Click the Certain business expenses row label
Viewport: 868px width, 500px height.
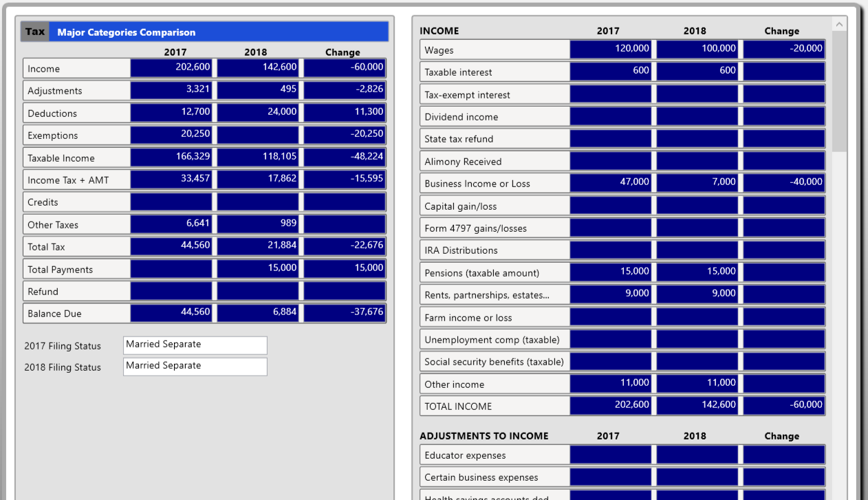point(481,477)
